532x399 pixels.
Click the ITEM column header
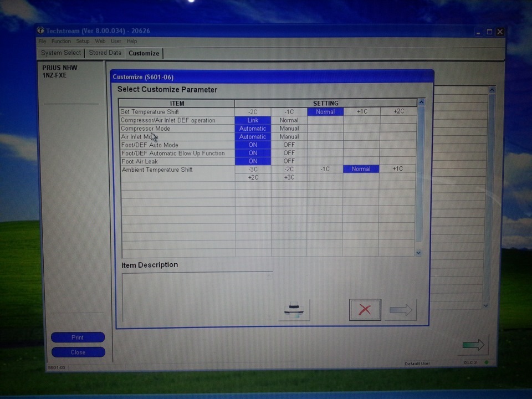pyautogui.click(x=177, y=103)
